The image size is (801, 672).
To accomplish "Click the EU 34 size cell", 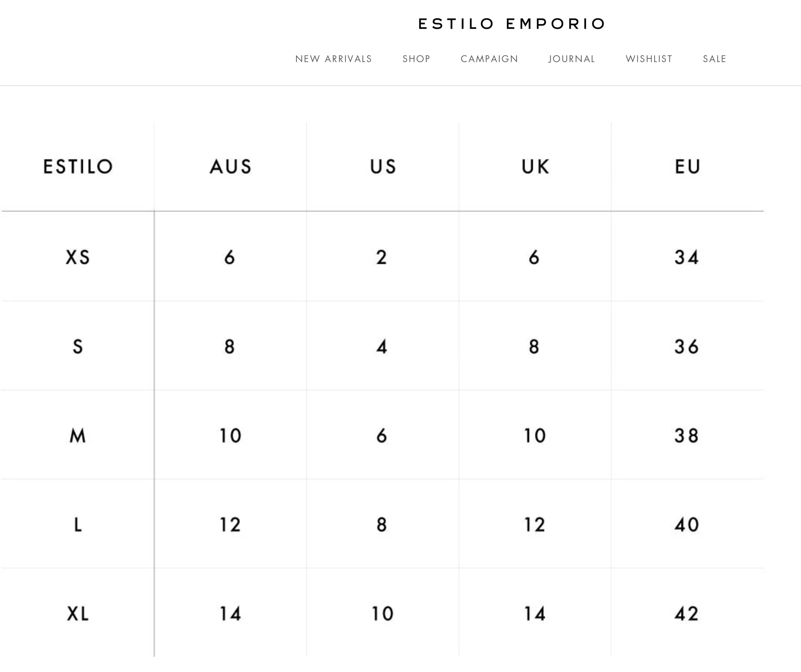I will [x=686, y=257].
